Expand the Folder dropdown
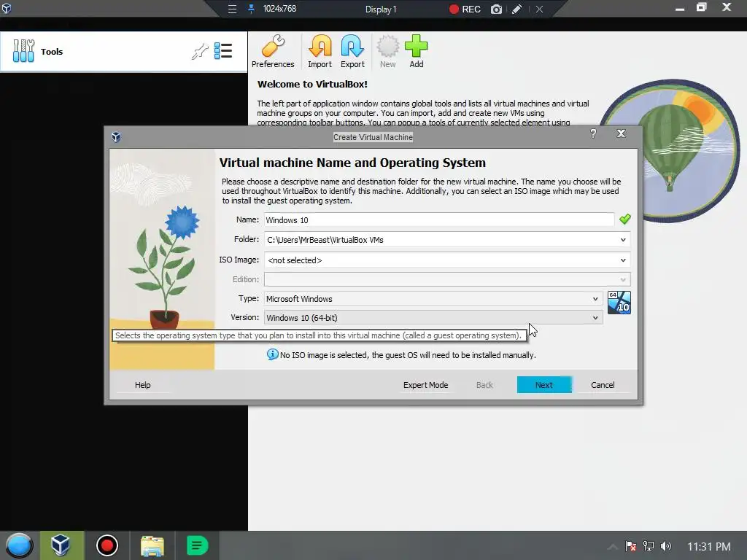This screenshot has height=560, width=747. 623,240
